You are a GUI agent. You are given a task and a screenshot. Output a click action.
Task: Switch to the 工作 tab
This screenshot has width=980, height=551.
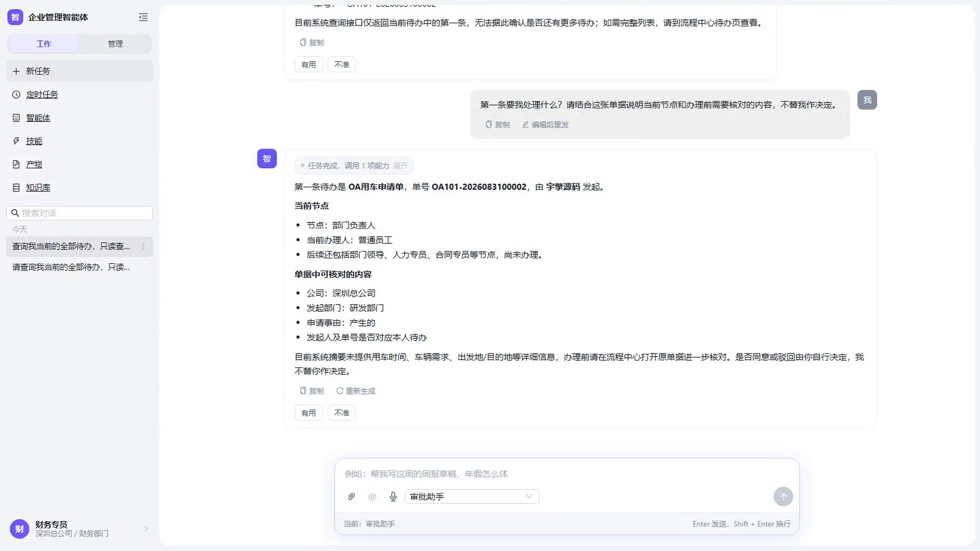[x=44, y=44]
